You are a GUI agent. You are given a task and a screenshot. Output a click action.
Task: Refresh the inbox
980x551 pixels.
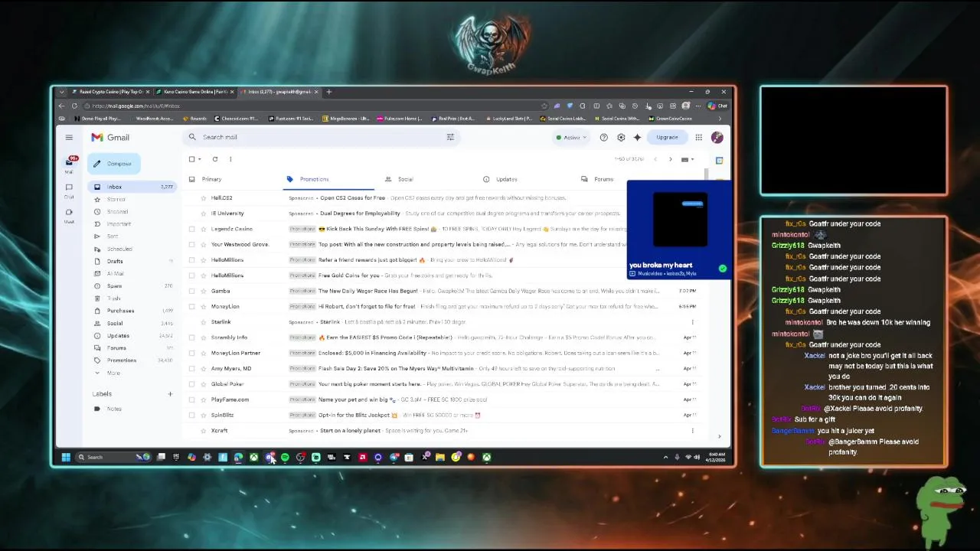(x=215, y=159)
